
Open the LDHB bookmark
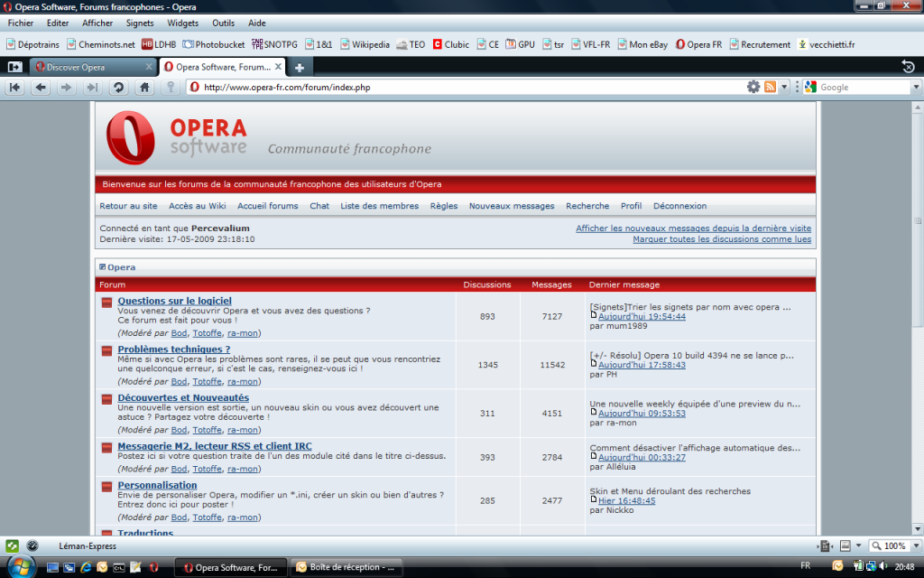[x=159, y=44]
